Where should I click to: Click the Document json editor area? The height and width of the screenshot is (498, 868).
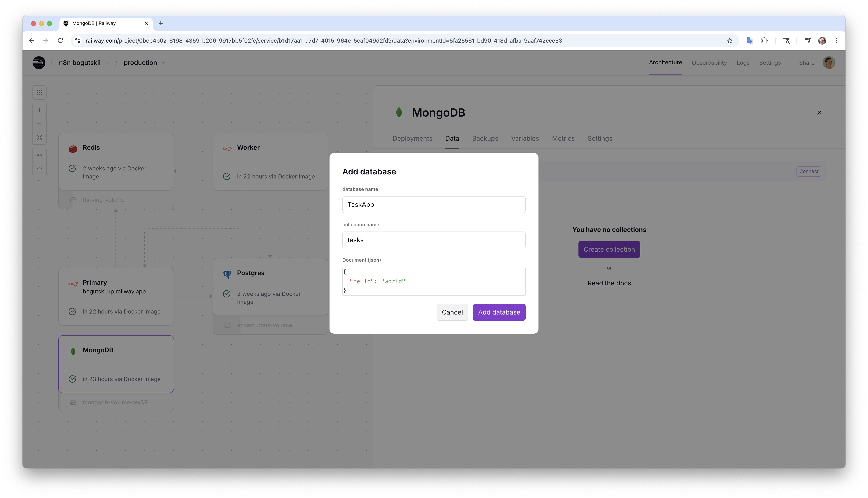[433, 281]
